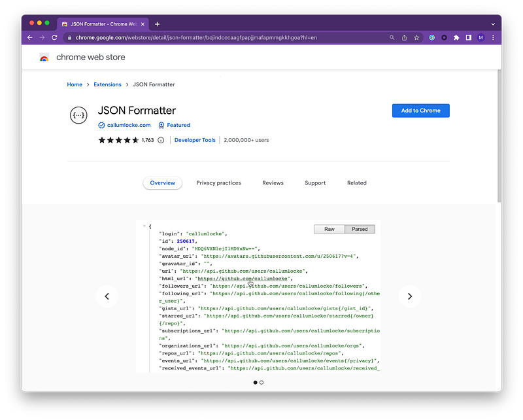Open the Chrome three-dot menu

494,38
